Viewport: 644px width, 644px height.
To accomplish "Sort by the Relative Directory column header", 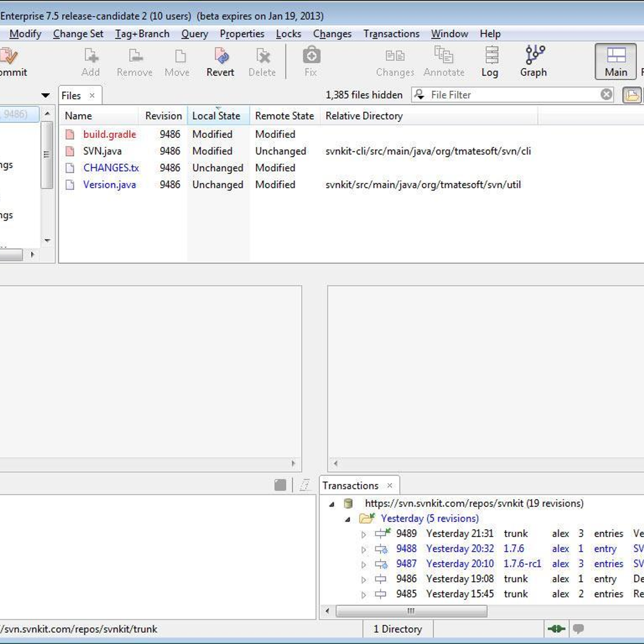I will (x=429, y=116).
